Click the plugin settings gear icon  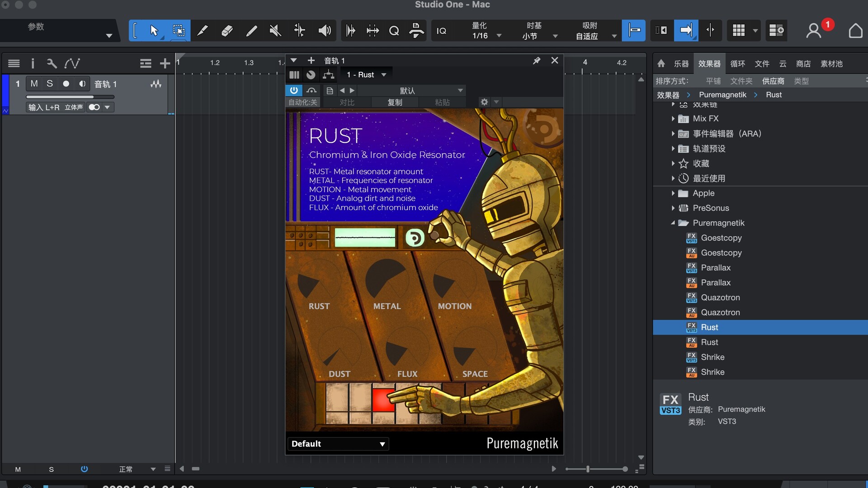tap(484, 102)
